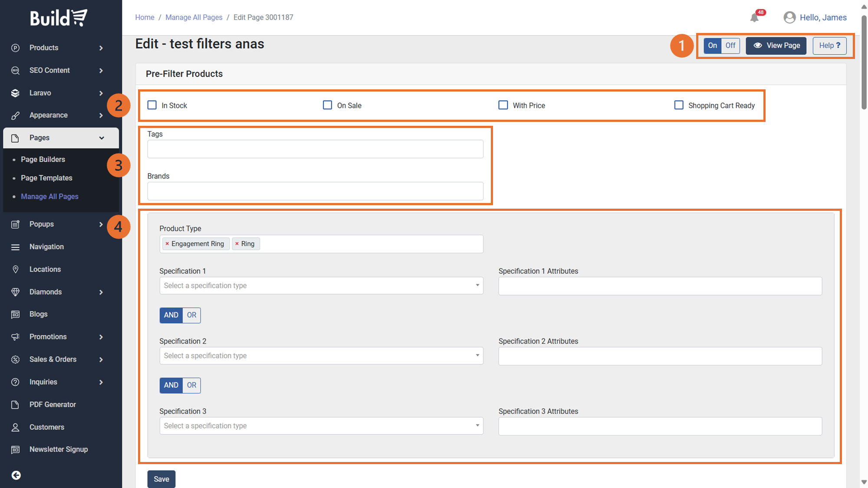The image size is (868, 488).
Task: Click the Promotions megaphone icon
Action: [16, 337]
